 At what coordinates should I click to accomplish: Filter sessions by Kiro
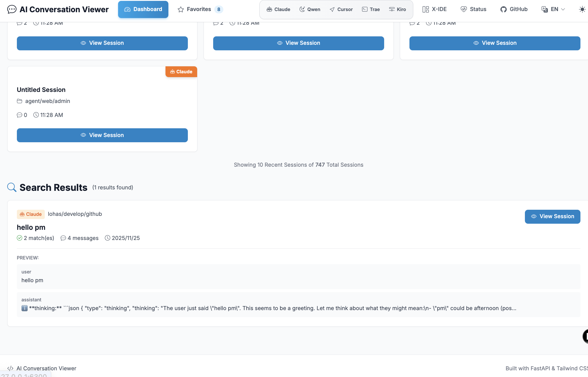(x=397, y=9)
